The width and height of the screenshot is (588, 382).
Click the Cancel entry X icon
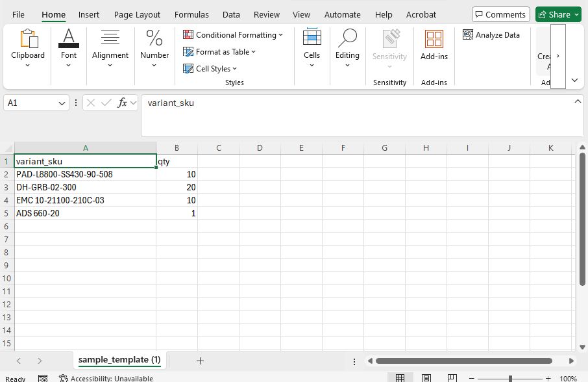90,103
